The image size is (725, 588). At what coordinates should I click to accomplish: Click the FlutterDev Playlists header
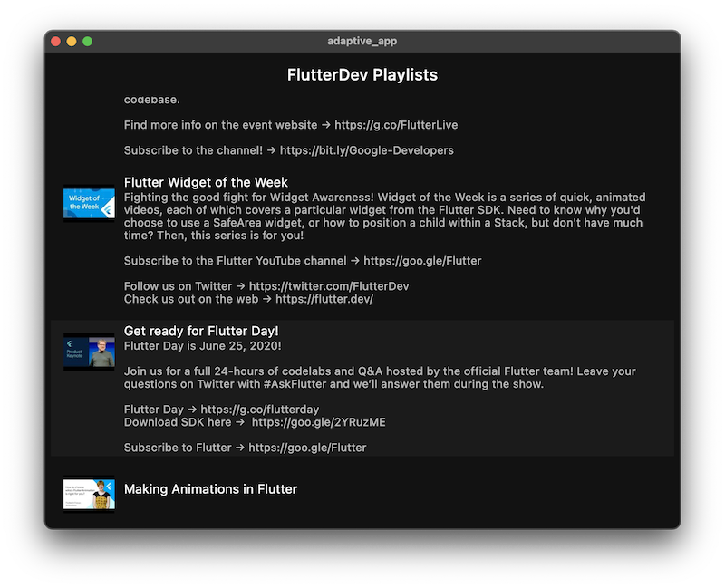pyautogui.click(x=362, y=75)
